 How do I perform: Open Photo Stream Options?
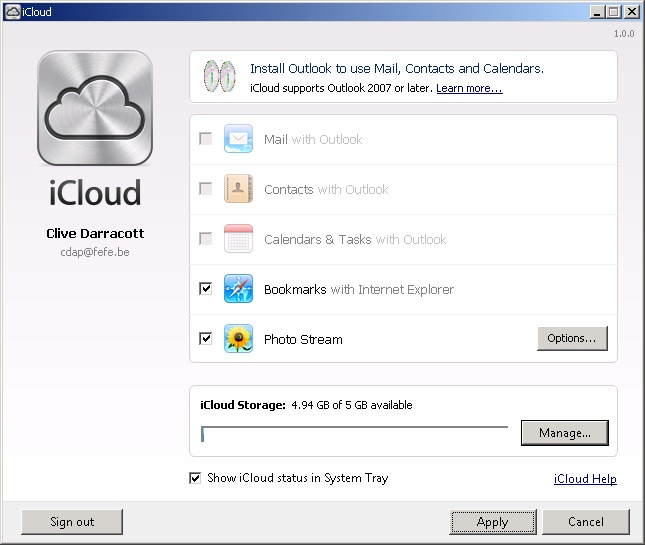(x=572, y=338)
